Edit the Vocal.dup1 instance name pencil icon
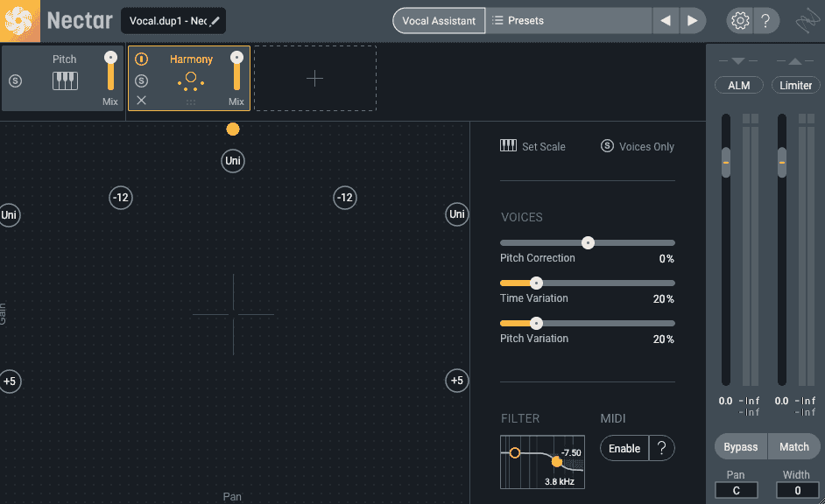The height and width of the screenshot is (504, 825). coord(215,21)
